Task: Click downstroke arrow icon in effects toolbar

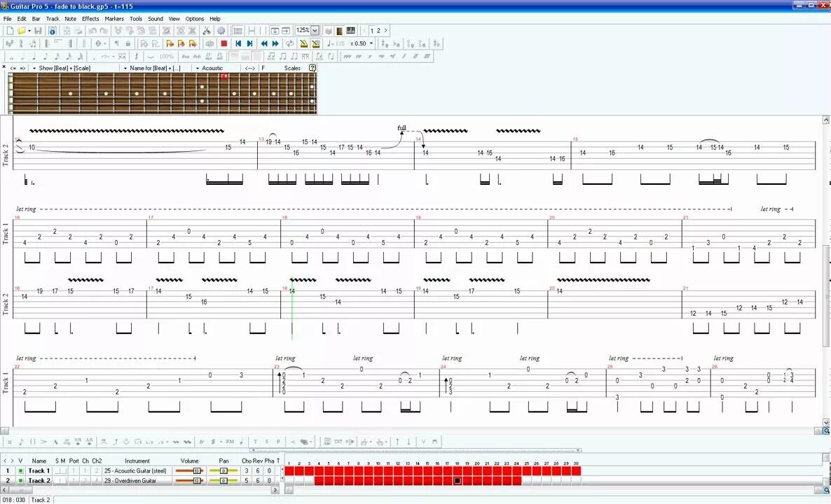Action: click(409, 442)
